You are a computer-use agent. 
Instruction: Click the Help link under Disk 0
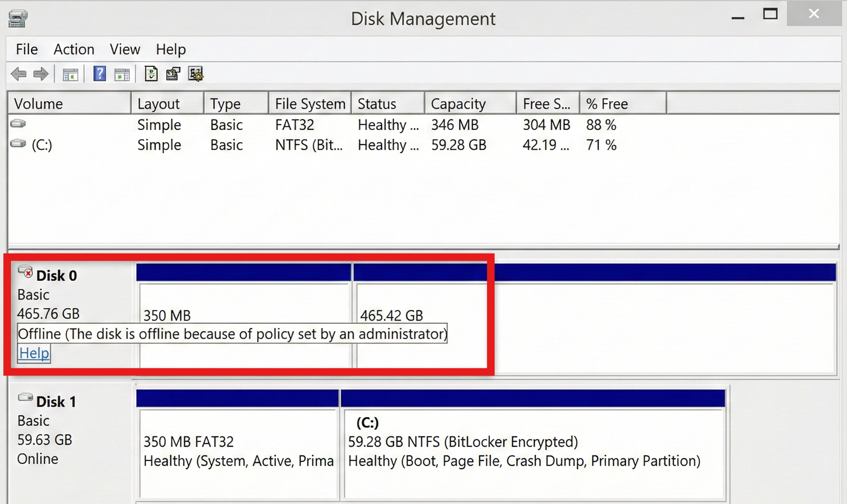33,353
